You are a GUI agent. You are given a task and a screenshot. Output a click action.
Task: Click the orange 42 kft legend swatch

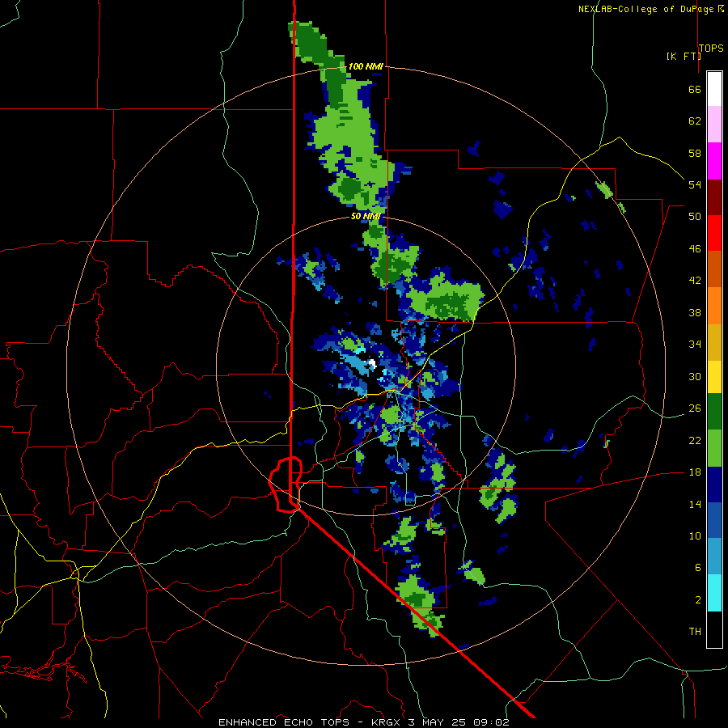click(x=714, y=306)
